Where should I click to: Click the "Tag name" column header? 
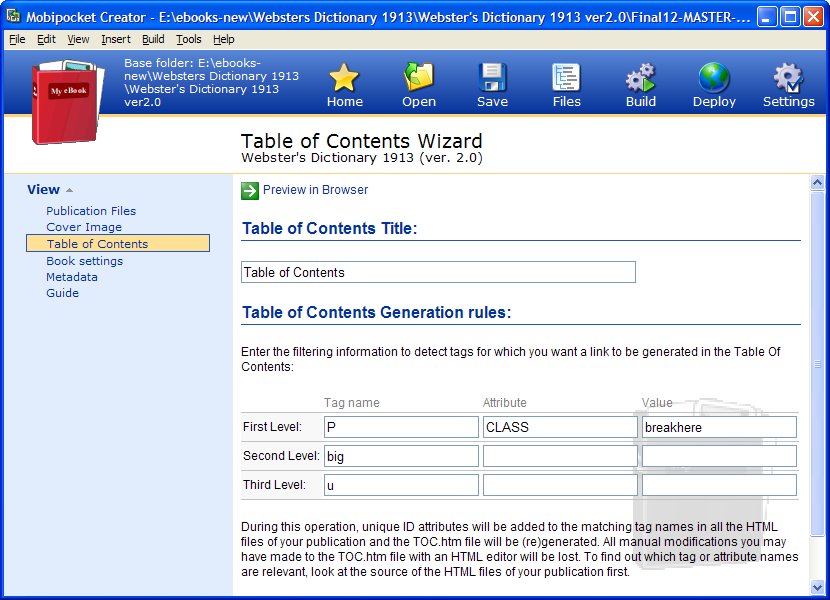pyautogui.click(x=351, y=402)
